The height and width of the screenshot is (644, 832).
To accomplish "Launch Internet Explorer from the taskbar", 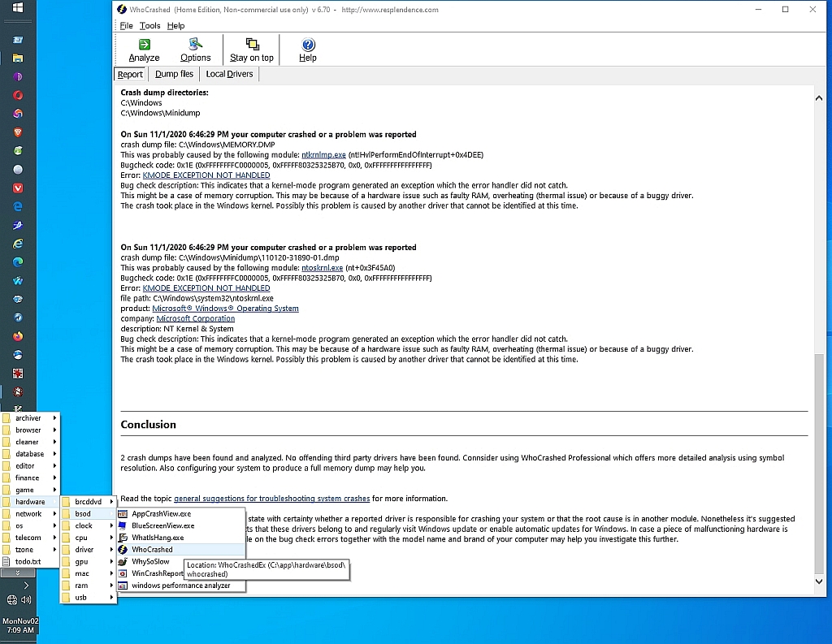I will click(18, 244).
